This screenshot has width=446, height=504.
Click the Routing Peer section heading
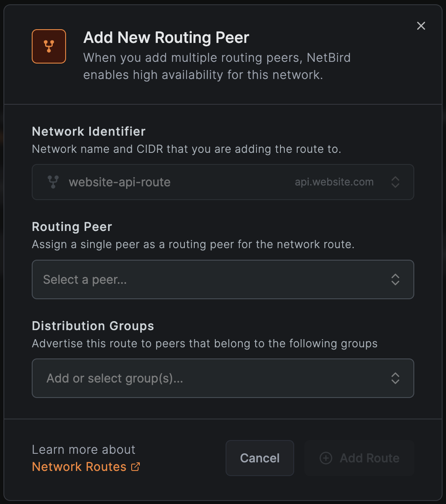tap(72, 227)
